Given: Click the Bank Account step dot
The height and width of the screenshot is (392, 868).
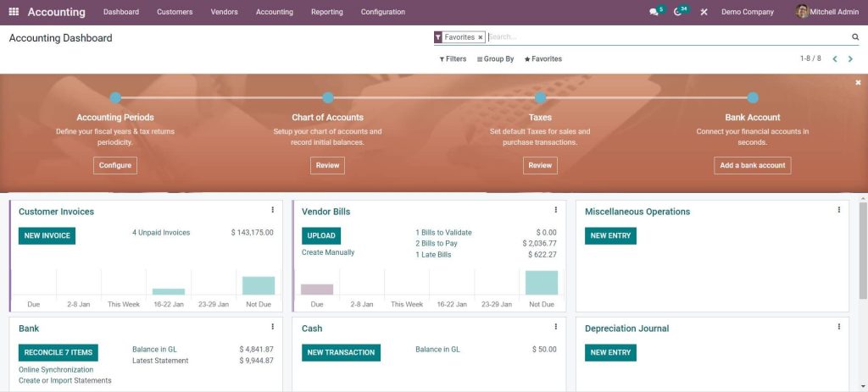Looking at the screenshot, I should (753, 98).
